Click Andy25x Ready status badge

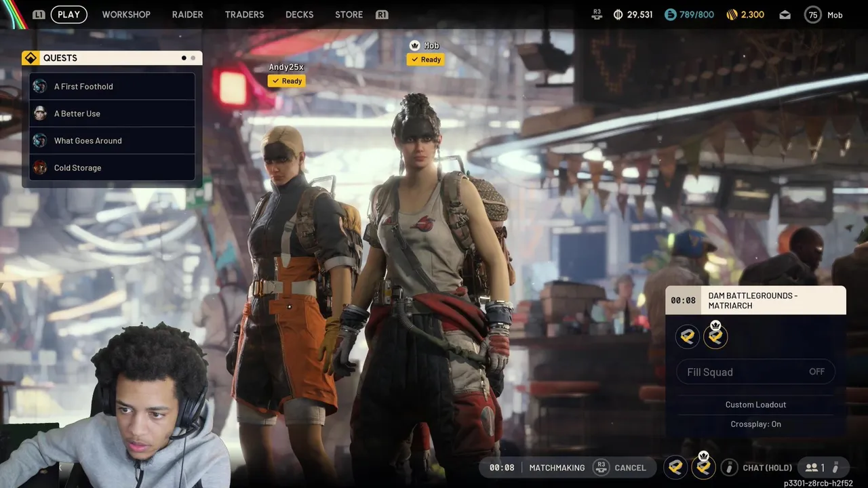(x=287, y=81)
